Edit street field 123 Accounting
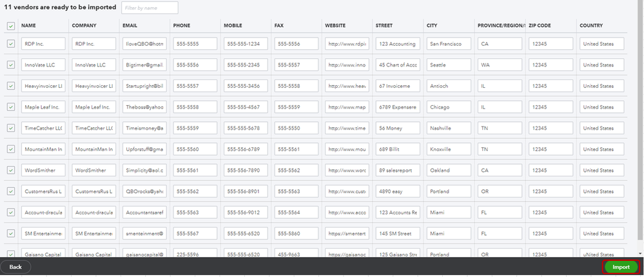This screenshot has width=644, height=277. point(398,44)
